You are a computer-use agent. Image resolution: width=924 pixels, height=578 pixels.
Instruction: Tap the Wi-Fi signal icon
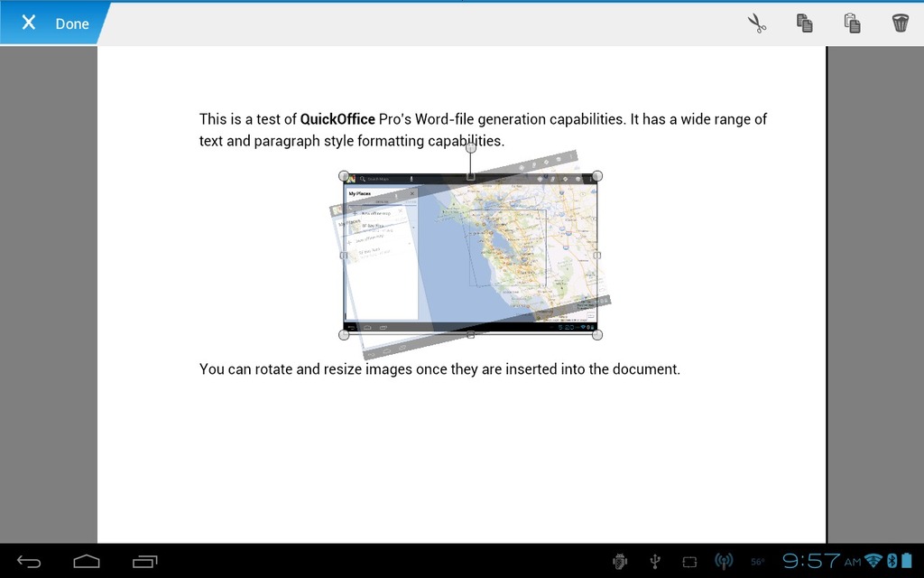[x=873, y=561]
